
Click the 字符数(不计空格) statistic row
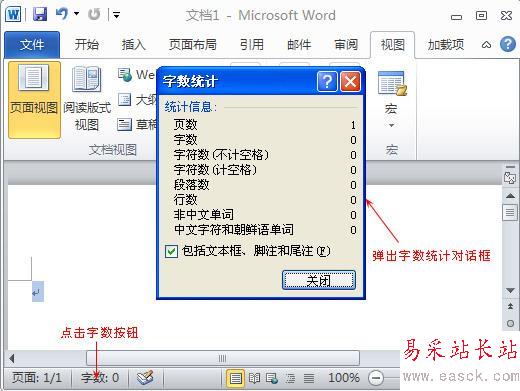click(265, 155)
